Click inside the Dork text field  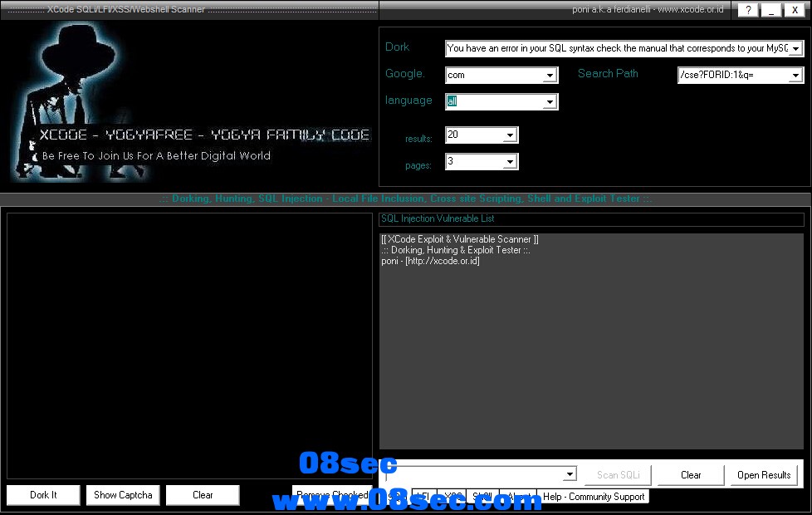pos(617,49)
